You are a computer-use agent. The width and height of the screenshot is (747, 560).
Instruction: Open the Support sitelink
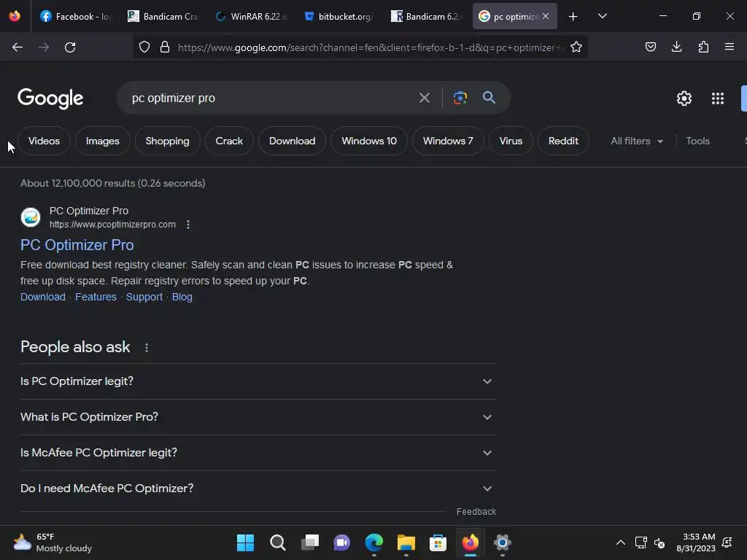pyautogui.click(x=144, y=297)
